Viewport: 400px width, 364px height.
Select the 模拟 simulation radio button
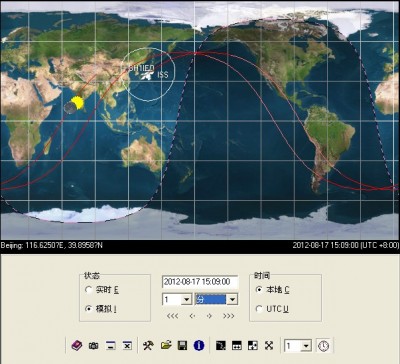click(x=88, y=309)
